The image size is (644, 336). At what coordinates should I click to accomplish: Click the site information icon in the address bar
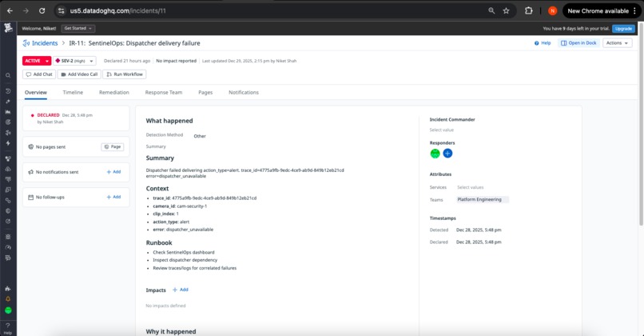[x=61, y=10]
